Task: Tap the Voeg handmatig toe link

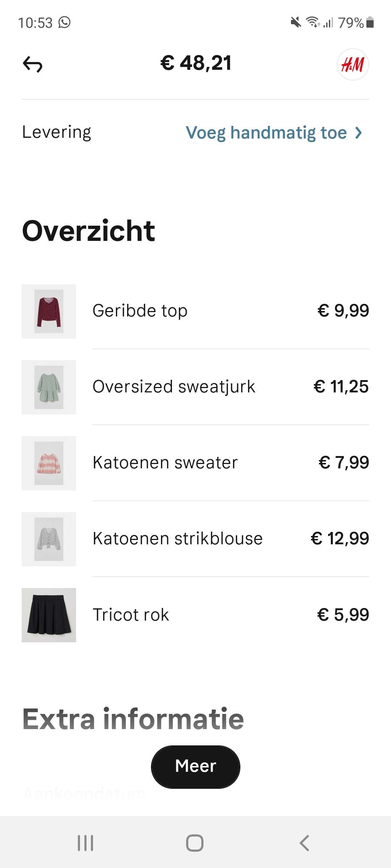Action: pyautogui.click(x=266, y=133)
